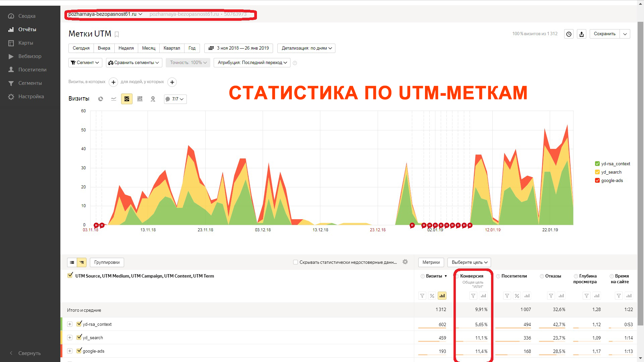Add condition для людей, у которых
Screen dimensions: 644x362
(x=172, y=82)
